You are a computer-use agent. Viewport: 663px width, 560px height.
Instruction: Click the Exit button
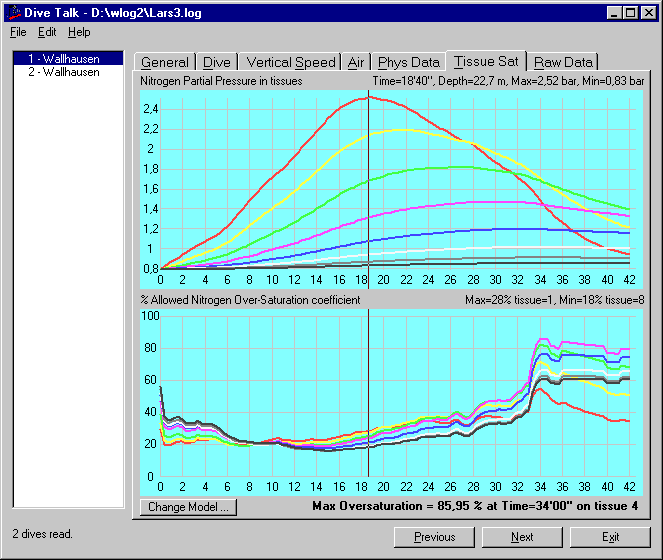point(610,537)
